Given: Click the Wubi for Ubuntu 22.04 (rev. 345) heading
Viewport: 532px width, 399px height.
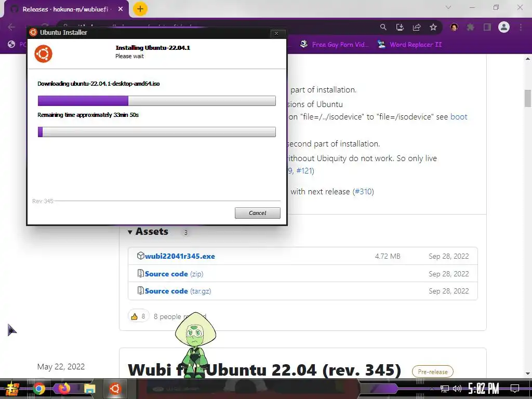Looking at the screenshot, I should (264, 370).
